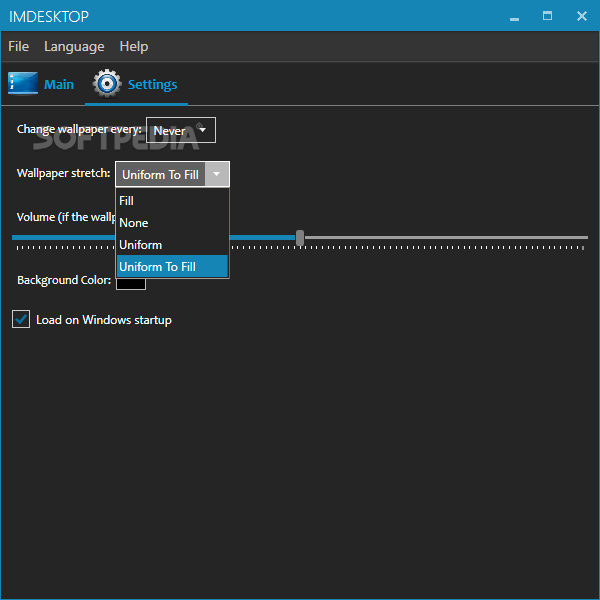Click the volume slider thumb
Viewport: 600px width, 600px height.
tap(300, 238)
